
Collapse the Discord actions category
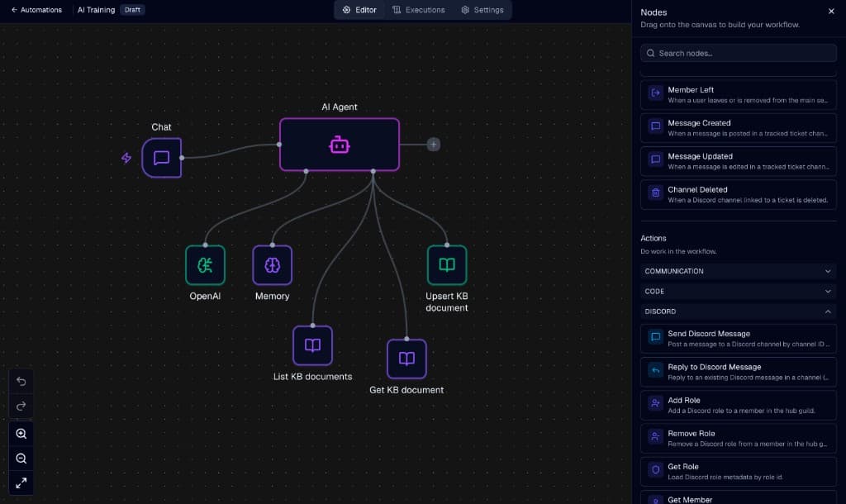[738, 311]
